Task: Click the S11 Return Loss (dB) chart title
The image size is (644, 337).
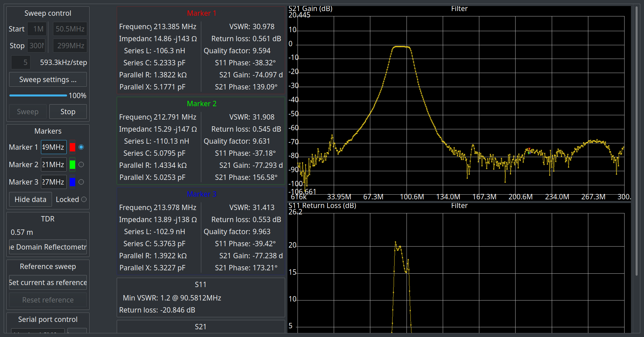Action: click(322, 206)
